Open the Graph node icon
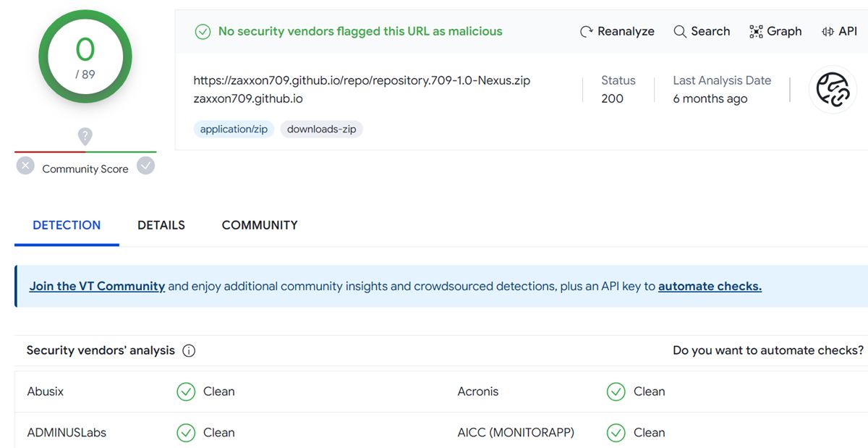Viewport: 868px width, 448px height. (x=757, y=32)
